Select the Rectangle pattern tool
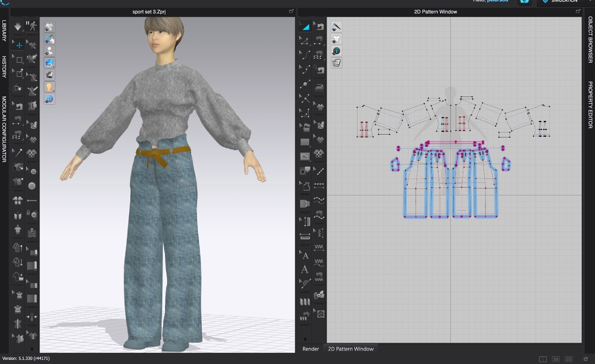 coord(305,142)
